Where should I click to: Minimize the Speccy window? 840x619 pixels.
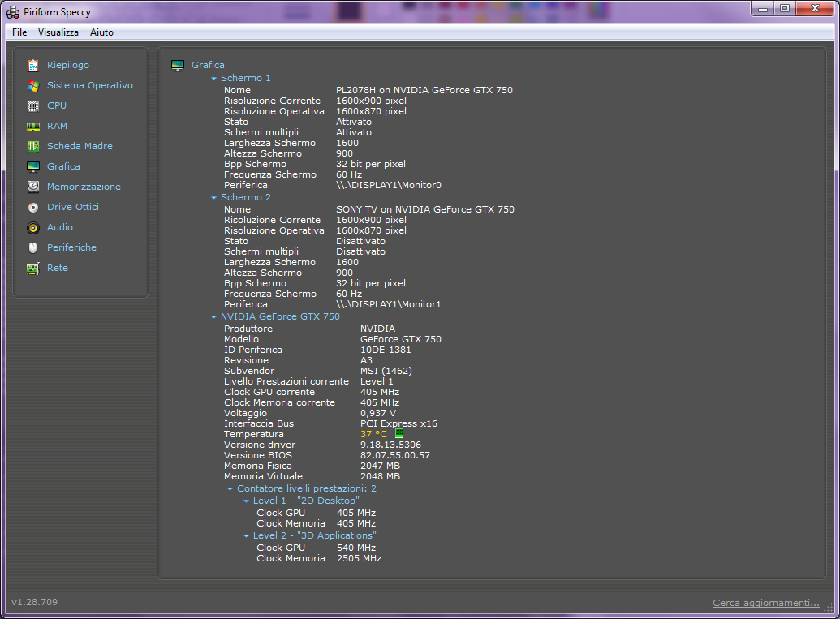point(763,9)
